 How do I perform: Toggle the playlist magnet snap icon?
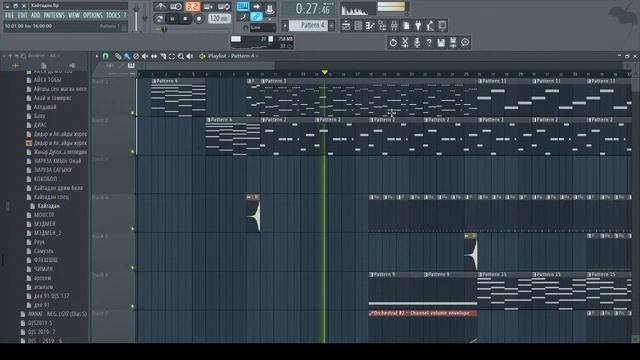(106, 56)
